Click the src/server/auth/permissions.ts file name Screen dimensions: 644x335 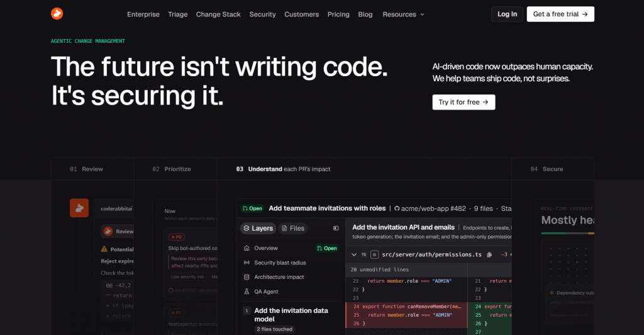431,255
